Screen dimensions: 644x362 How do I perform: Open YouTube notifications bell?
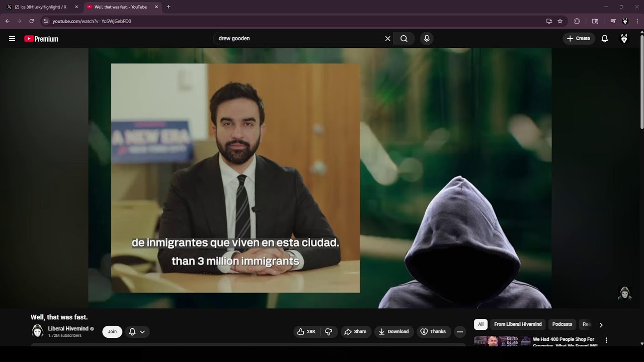605,39
